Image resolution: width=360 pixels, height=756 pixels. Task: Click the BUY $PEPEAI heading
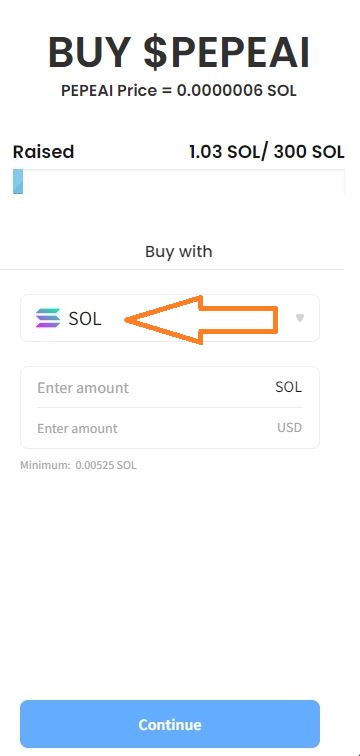pos(179,53)
